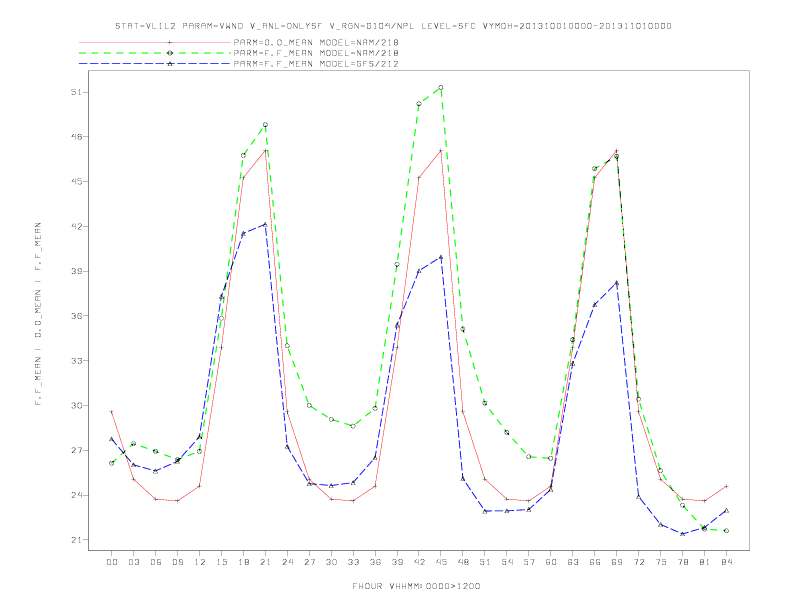Viewport: 792px width, 612px height.
Task: Click x-axis forecast hour label 18
Action: [243, 562]
